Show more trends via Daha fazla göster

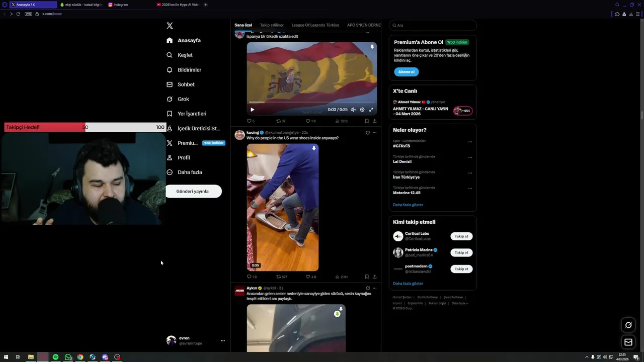408,205
